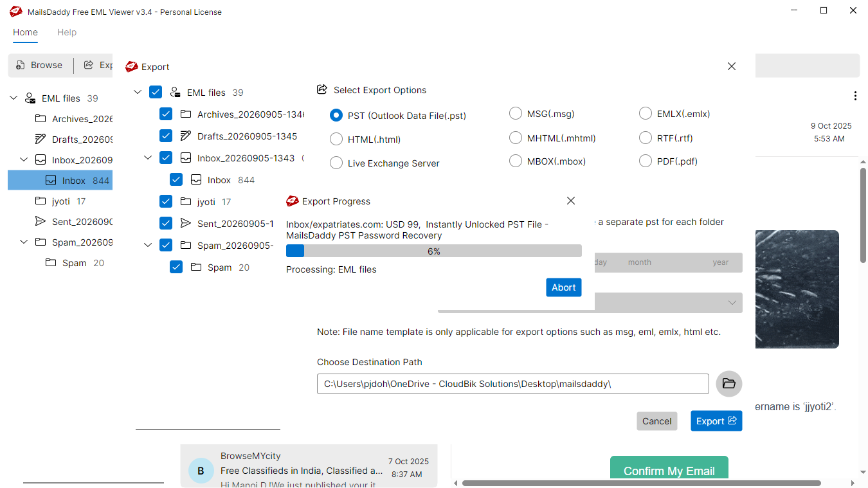This screenshot has width=868, height=488.
Task: Select EMLX(.emlx) export format
Action: pos(646,113)
